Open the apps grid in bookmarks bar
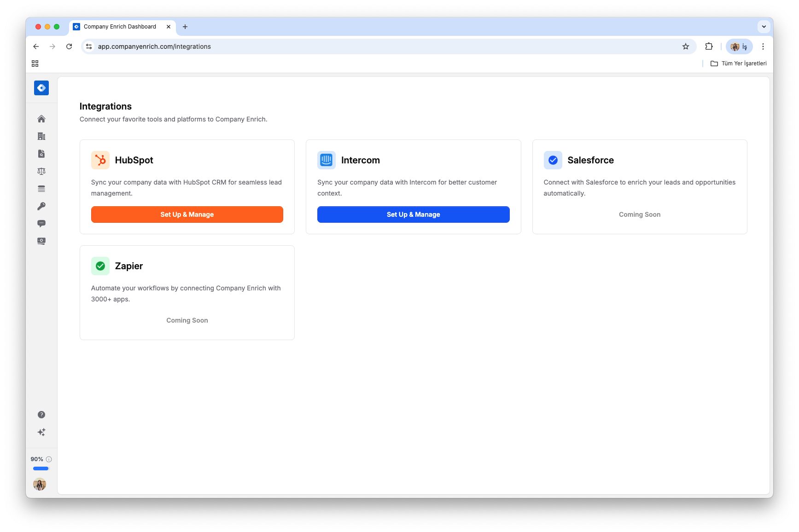 point(35,64)
